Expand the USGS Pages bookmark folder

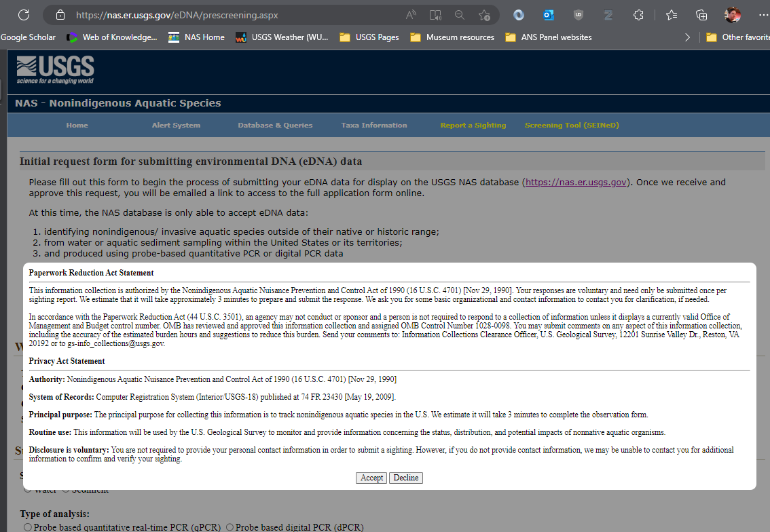click(369, 37)
